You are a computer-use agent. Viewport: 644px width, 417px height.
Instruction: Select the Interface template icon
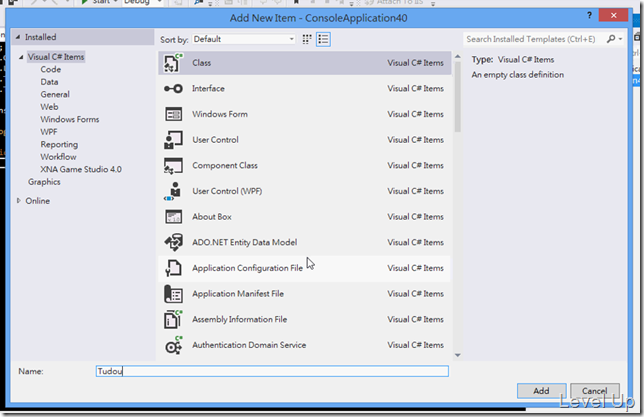pos(173,88)
